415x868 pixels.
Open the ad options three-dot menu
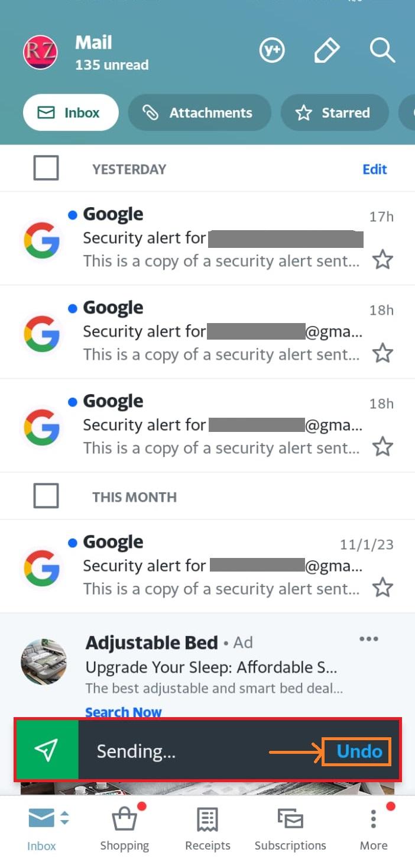pyautogui.click(x=369, y=639)
